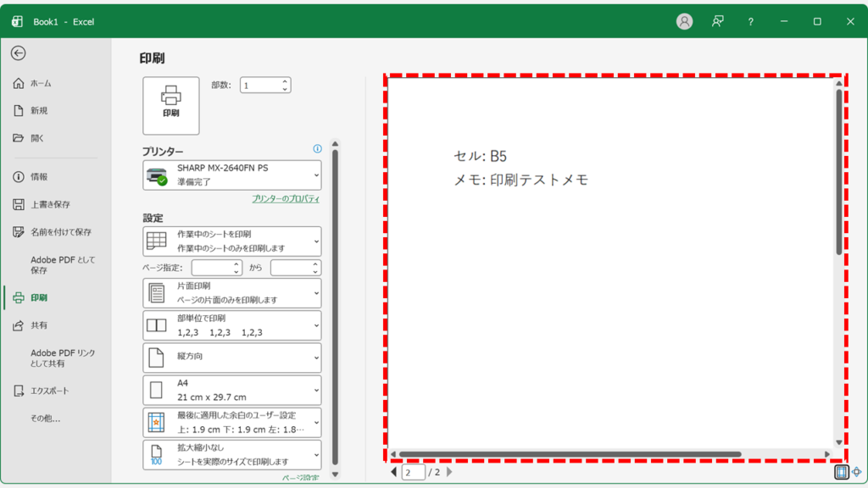Open the 最後に適用した余白のユーザー設定 margins dropdown
This screenshot has height=488, width=868.
point(232,422)
